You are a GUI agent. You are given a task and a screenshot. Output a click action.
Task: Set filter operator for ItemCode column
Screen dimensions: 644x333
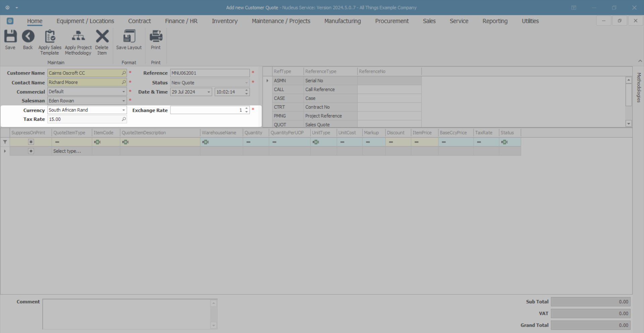[97, 142]
